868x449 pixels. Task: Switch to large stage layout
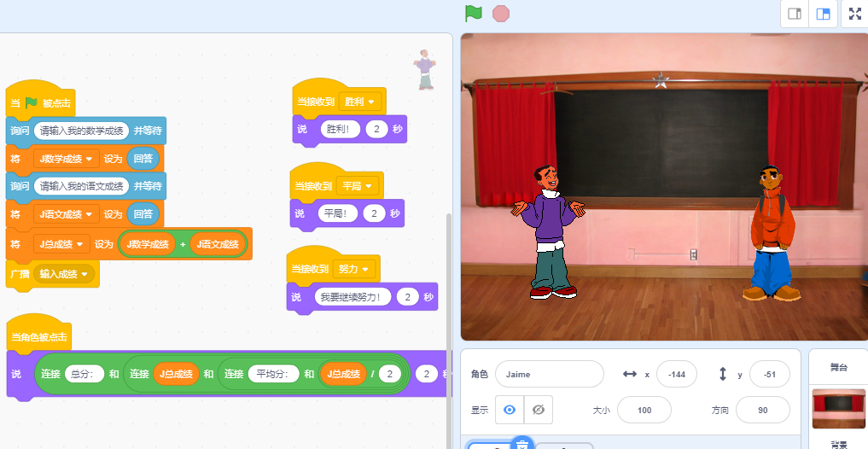[823, 14]
